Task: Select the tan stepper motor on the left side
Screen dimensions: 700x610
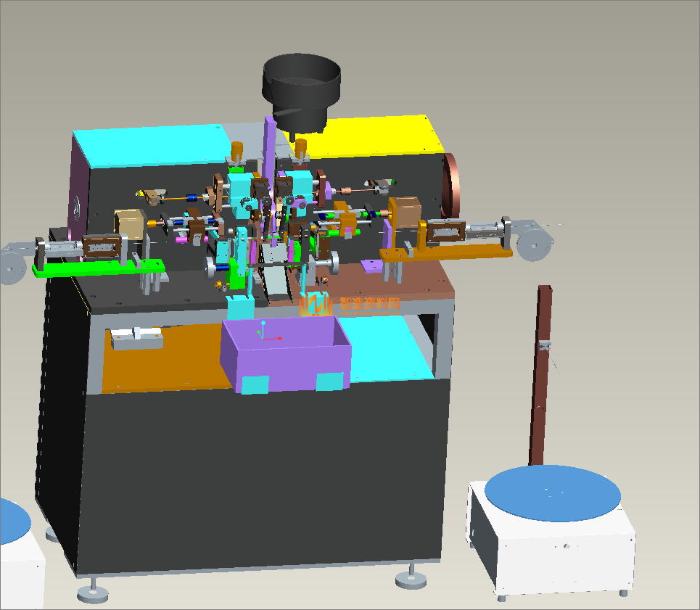Action: click(128, 225)
